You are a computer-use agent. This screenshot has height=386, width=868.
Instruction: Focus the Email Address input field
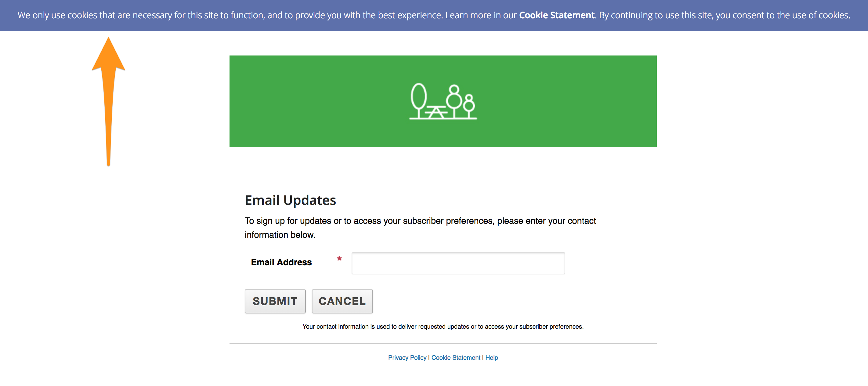coord(458,263)
